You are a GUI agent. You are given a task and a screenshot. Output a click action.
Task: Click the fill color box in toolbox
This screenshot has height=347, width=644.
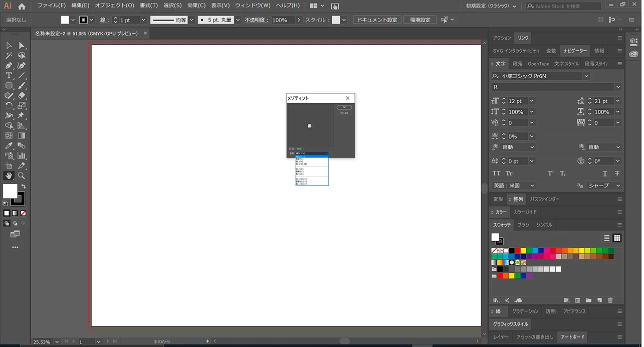pyautogui.click(x=10, y=191)
